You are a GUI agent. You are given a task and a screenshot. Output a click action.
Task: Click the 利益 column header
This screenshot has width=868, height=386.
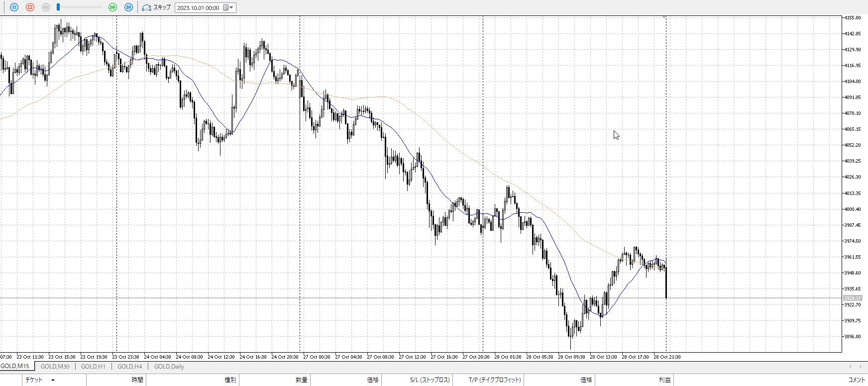[x=664, y=380]
